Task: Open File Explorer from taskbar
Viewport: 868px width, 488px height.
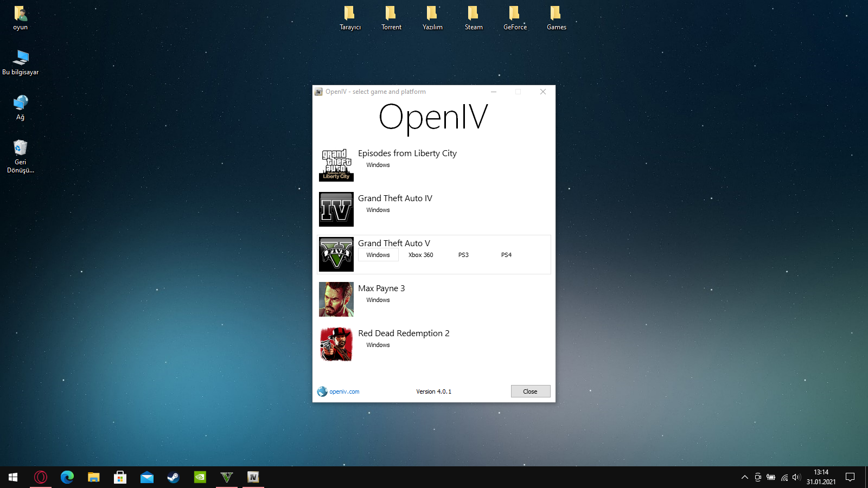Action: pyautogui.click(x=94, y=477)
